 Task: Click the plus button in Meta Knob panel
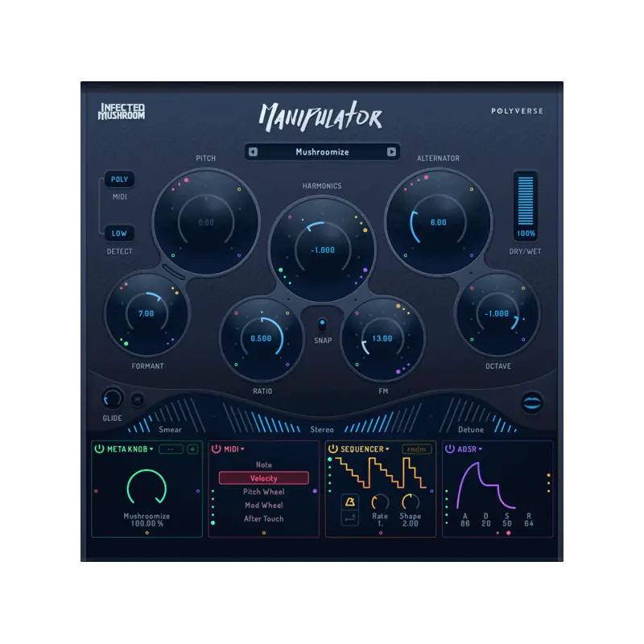[x=192, y=449]
